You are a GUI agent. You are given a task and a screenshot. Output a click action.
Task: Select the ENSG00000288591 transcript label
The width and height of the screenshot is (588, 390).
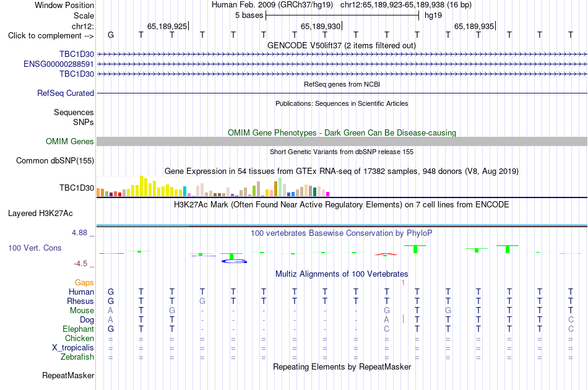point(59,64)
